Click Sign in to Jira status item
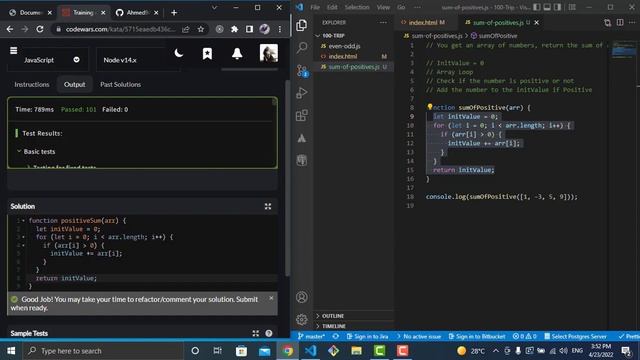 (367, 337)
